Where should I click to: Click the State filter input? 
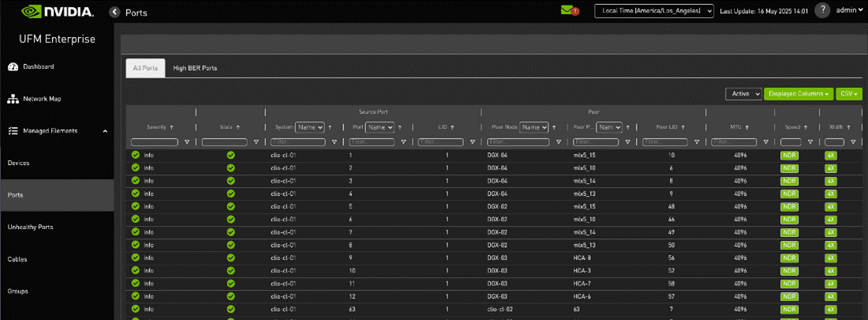224,142
